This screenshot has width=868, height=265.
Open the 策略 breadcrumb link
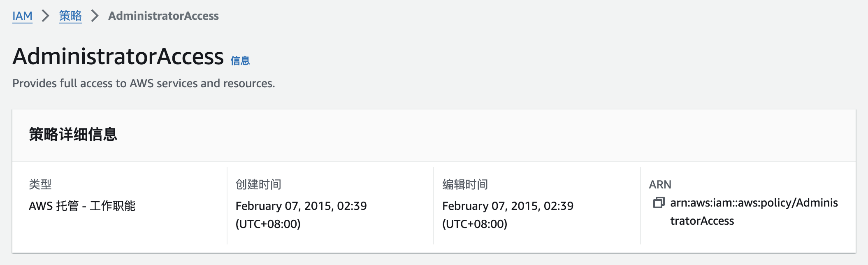coord(70,16)
